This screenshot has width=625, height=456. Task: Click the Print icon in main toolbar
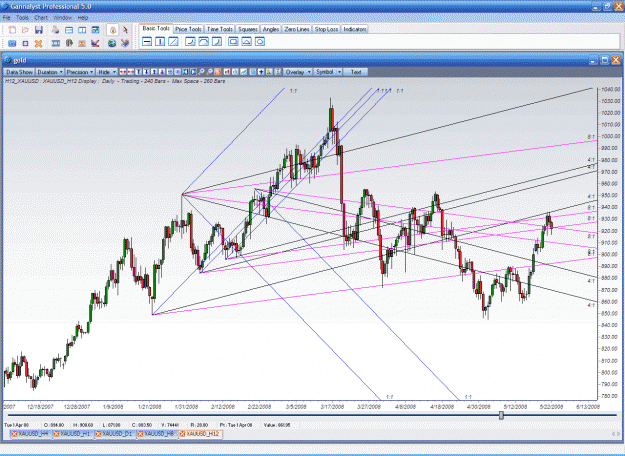[x=55, y=30]
